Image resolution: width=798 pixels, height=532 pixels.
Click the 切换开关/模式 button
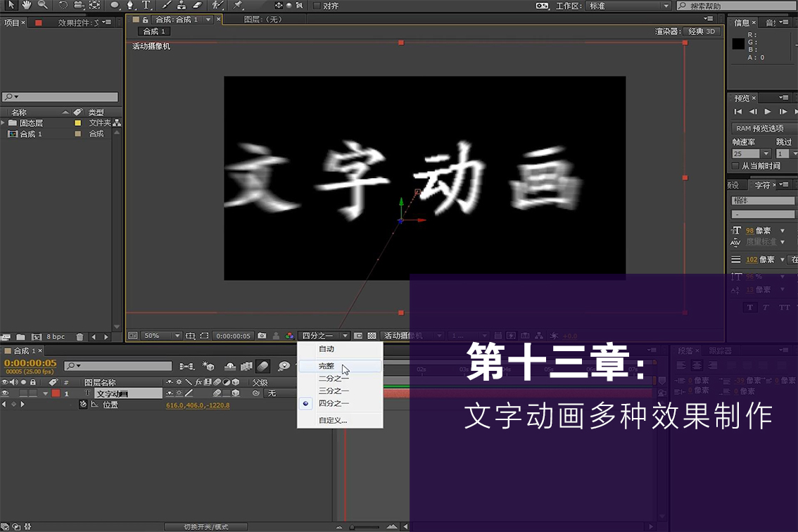[205, 527]
